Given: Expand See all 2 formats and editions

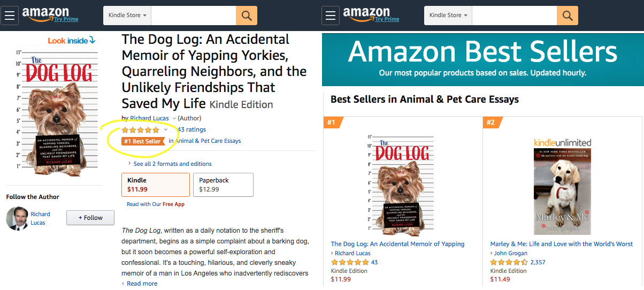Looking at the screenshot, I should pos(172,164).
